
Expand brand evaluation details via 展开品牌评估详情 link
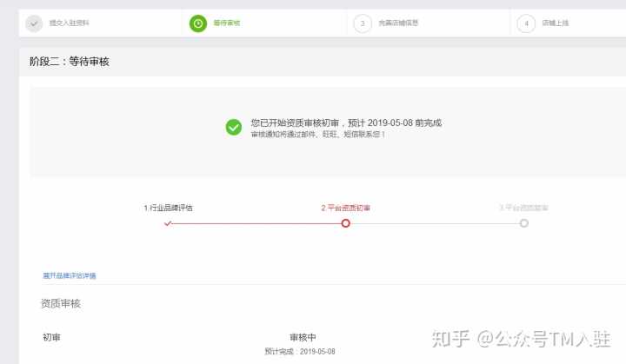click(x=70, y=275)
